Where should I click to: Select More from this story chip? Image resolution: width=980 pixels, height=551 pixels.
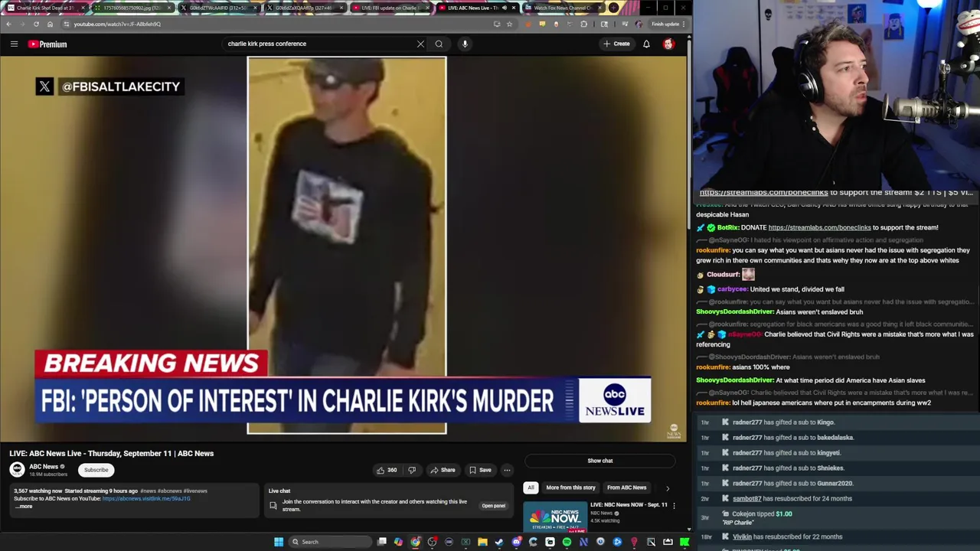point(570,487)
